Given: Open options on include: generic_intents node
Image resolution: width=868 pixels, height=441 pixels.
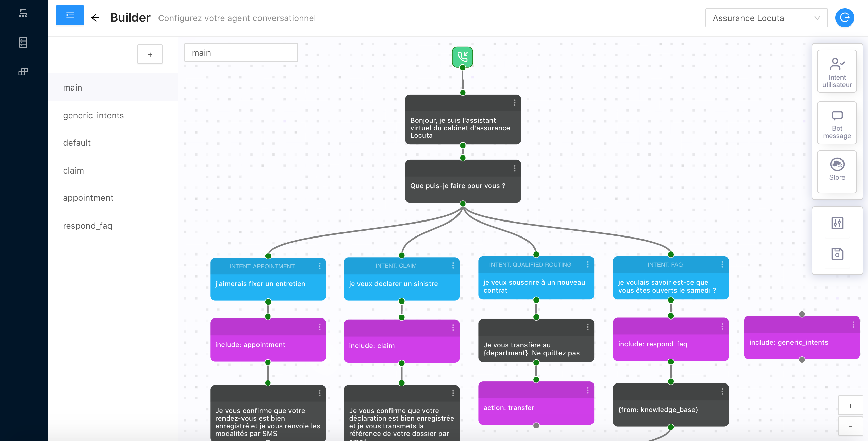Looking at the screenshot, I should tap(853, 325).
